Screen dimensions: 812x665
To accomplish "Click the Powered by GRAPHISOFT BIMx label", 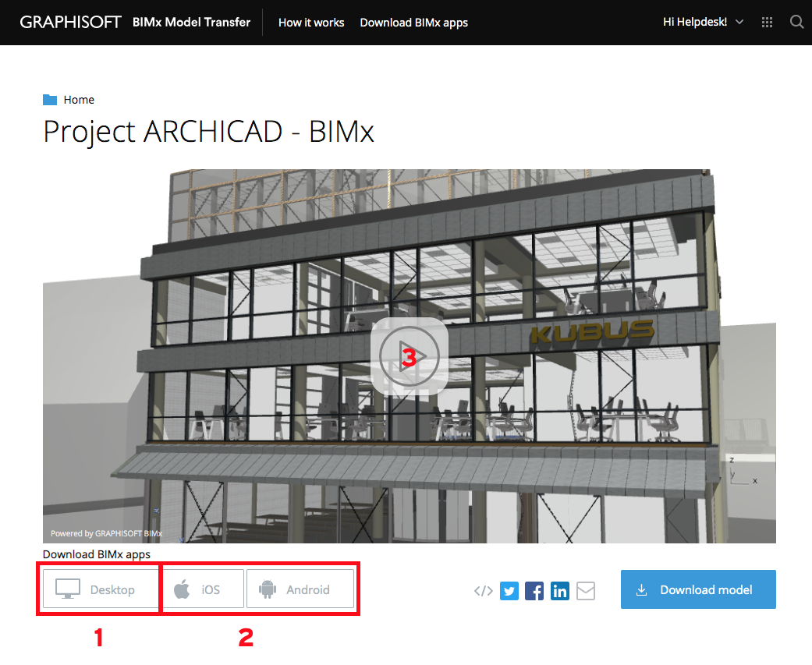I will (x=106, y=533).
